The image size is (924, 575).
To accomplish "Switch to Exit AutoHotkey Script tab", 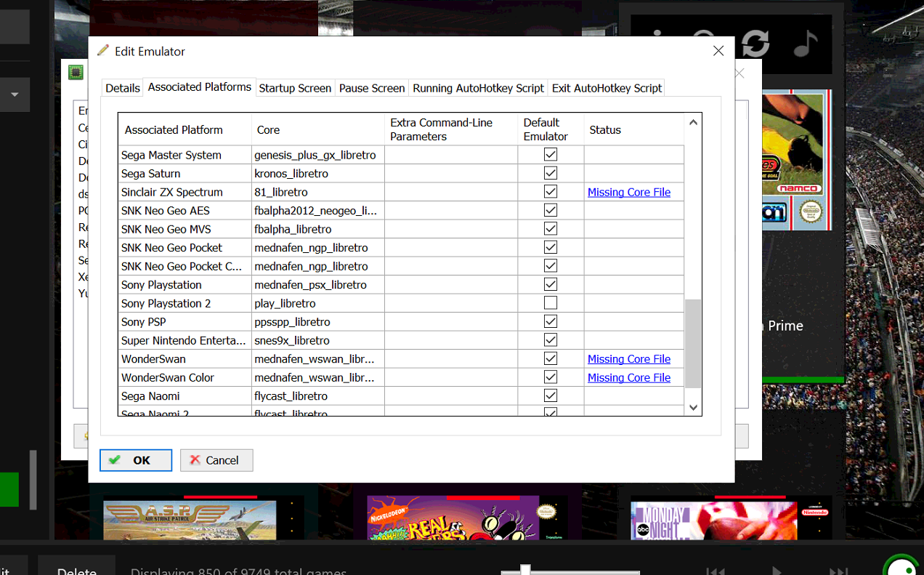I will (x=607, y=88).
